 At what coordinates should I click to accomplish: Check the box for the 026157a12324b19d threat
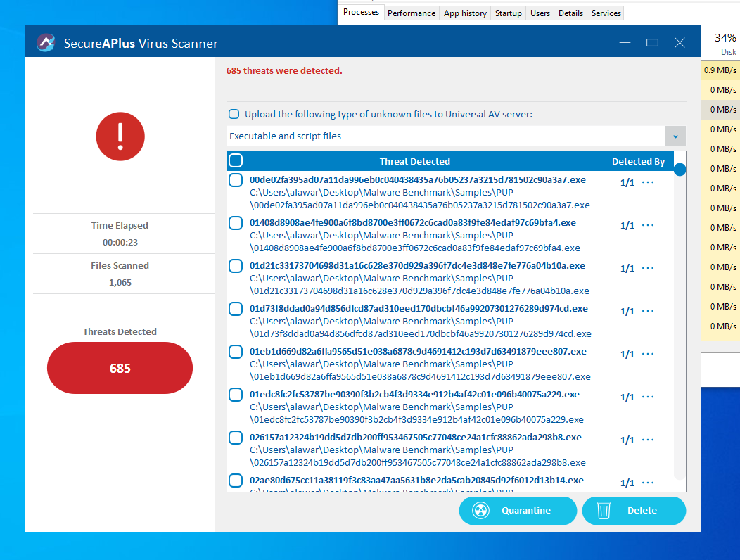236,438
